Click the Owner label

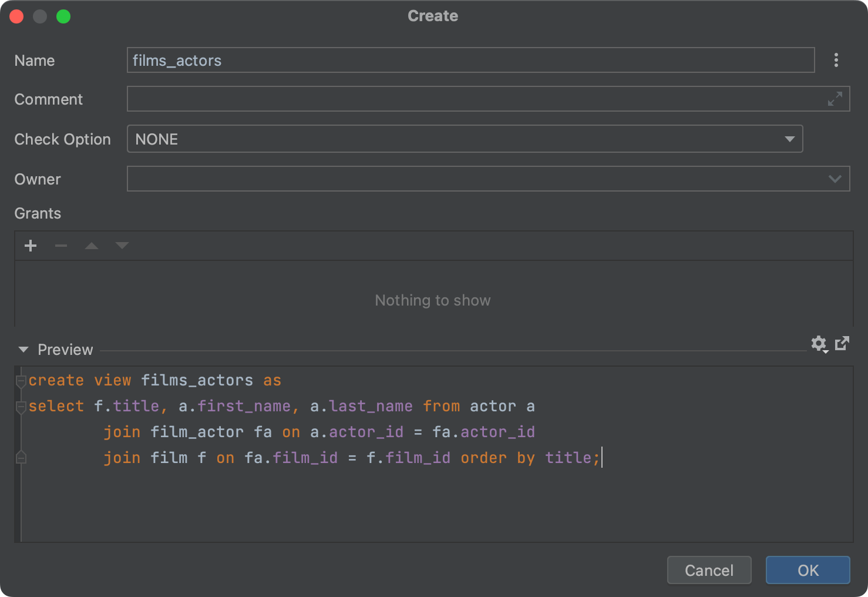[38, 179]
